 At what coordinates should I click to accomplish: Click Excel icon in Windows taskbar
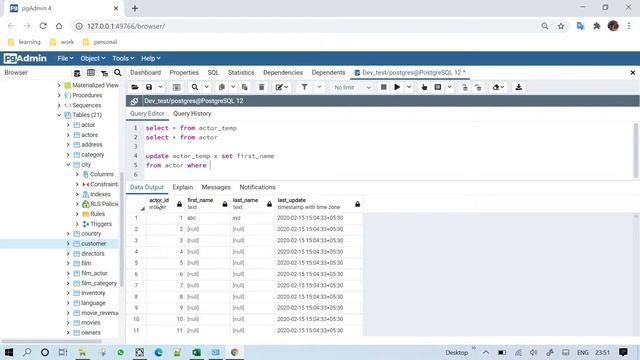[196, 352]
